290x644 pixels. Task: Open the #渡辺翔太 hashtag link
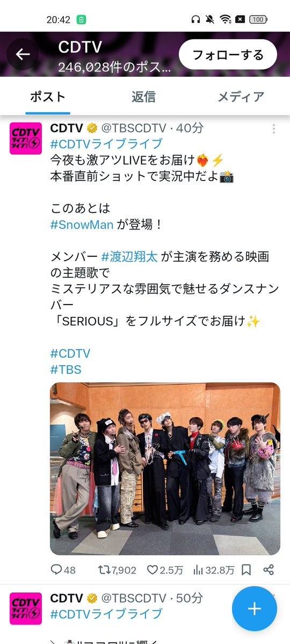[129, 257]
